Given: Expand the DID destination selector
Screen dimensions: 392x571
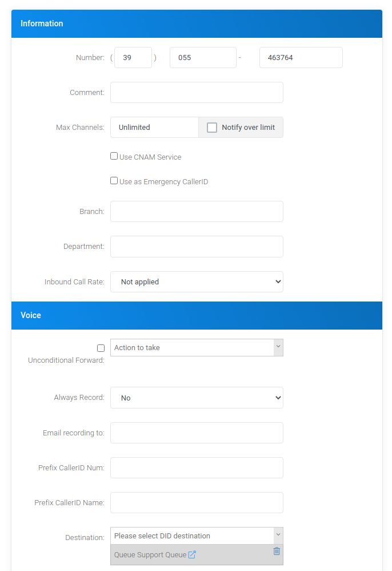Looking at the screenshot, I should (x=197, y=536).
